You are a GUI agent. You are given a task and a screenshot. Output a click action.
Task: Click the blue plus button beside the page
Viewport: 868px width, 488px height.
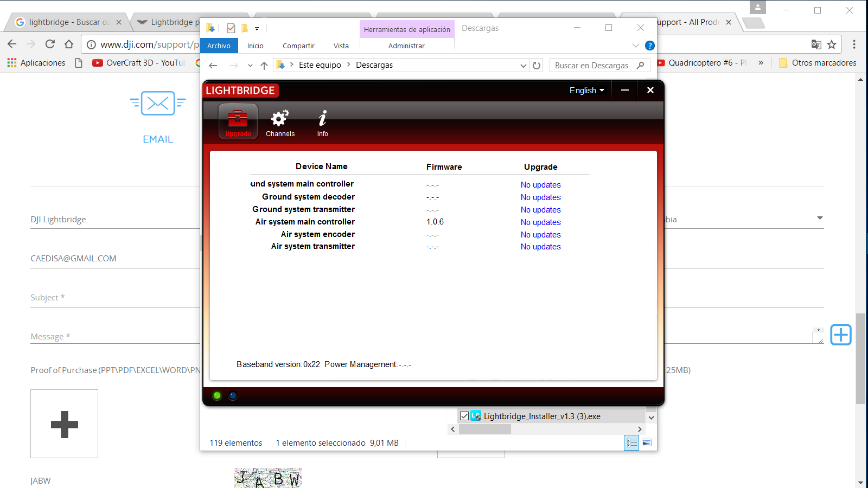[x=841, y=335]
